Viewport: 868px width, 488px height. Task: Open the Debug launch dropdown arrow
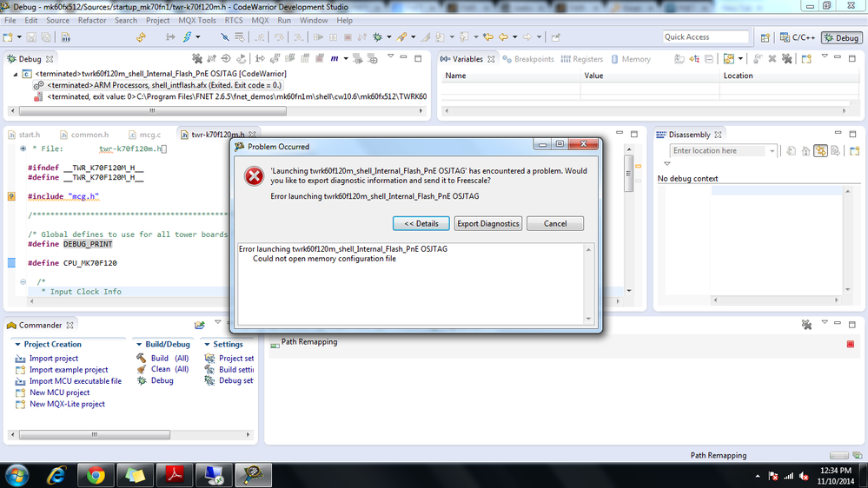coord(389,37)
